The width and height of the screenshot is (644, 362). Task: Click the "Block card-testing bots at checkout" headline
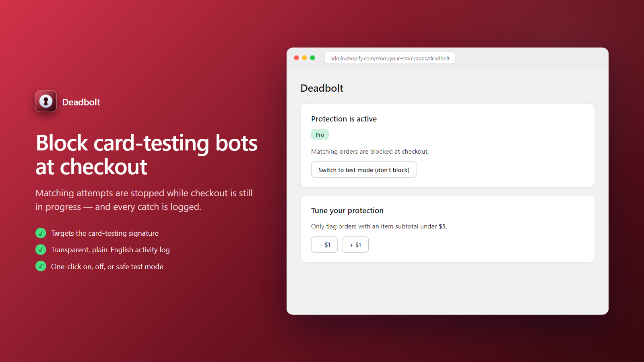pos(147,155)
